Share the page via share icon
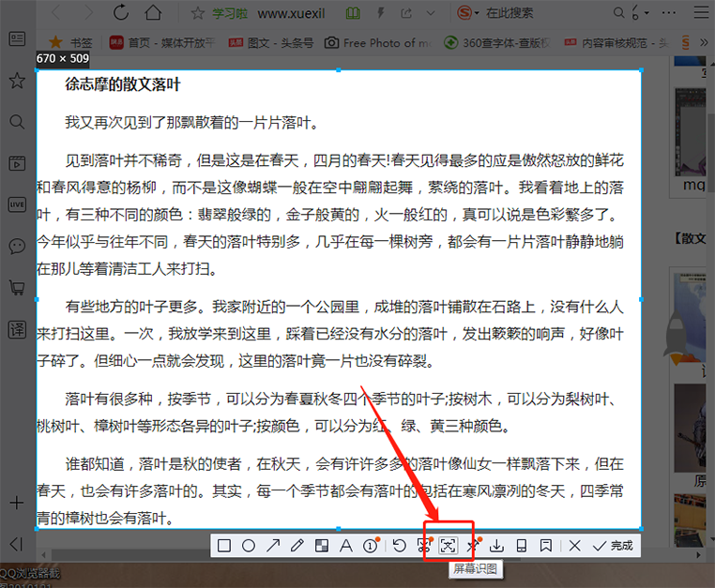 406,13
